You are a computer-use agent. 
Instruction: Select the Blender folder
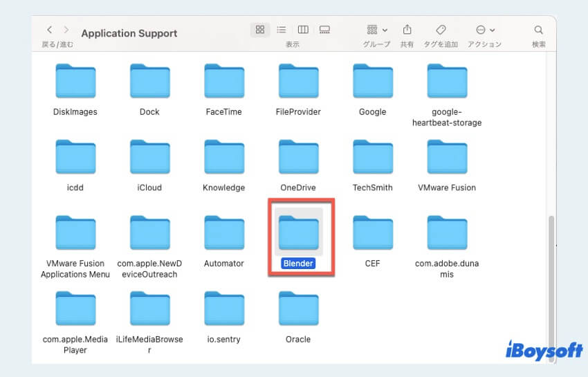coord(298,233)
